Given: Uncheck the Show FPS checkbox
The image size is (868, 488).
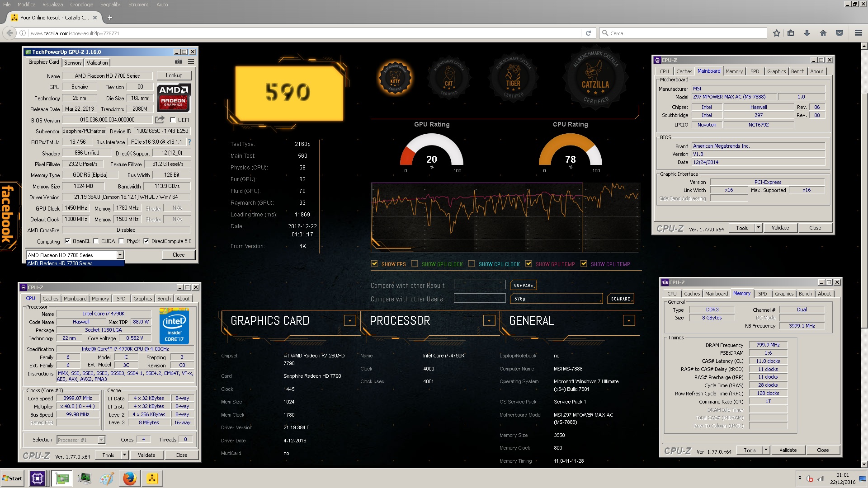Looking at the screenshot, I should pos(374,264).
